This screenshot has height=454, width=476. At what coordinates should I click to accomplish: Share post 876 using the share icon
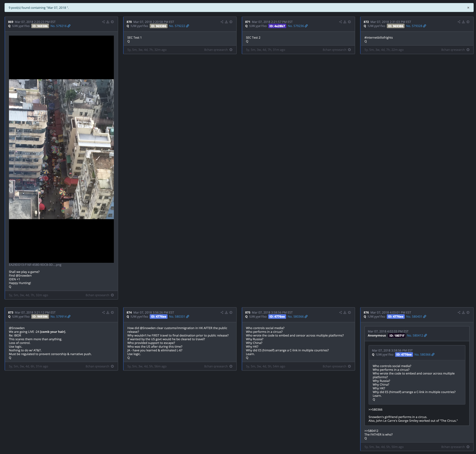(x=459, y=312)
